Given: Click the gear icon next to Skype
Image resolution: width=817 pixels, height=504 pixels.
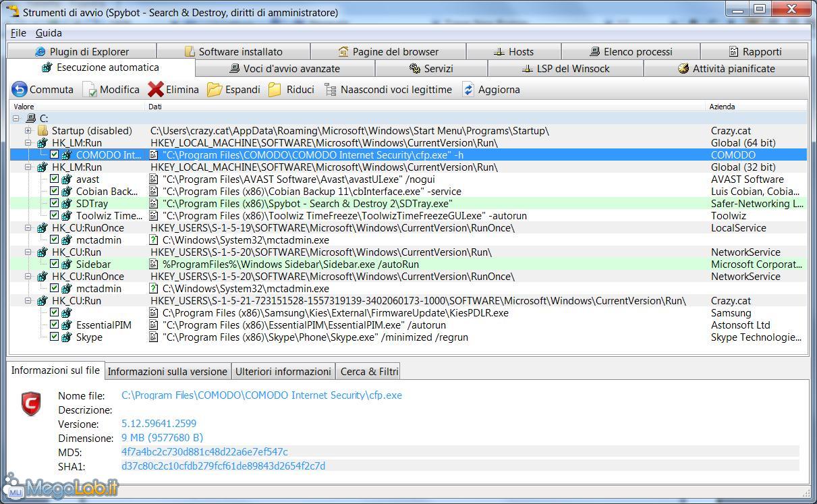Looking at the screenshot, I should click(67, 337).
